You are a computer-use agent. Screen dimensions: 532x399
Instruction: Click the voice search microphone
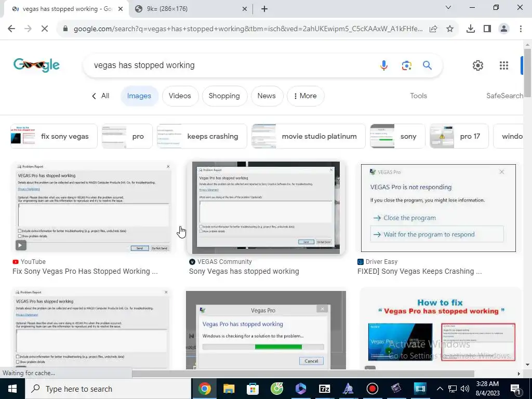384,65
